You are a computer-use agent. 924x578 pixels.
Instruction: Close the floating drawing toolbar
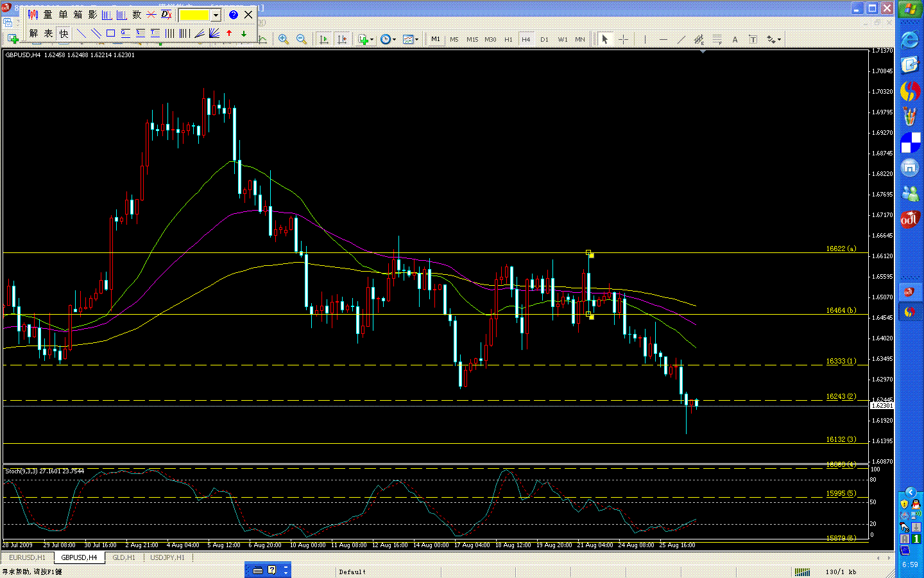[248, 15]
